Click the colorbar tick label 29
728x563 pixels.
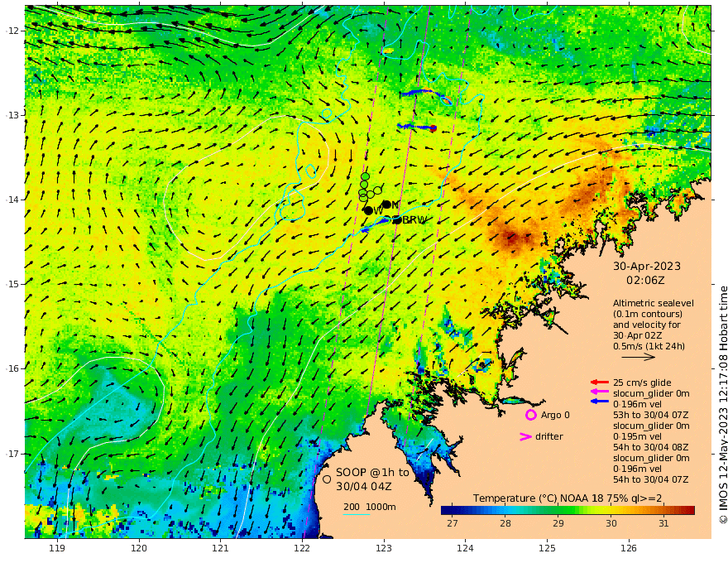(558, 523)
